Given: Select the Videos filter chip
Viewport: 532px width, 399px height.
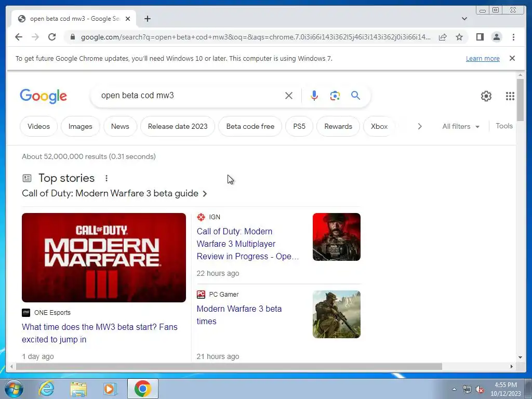Looking at the screenshot, I should tap(38, 126).
